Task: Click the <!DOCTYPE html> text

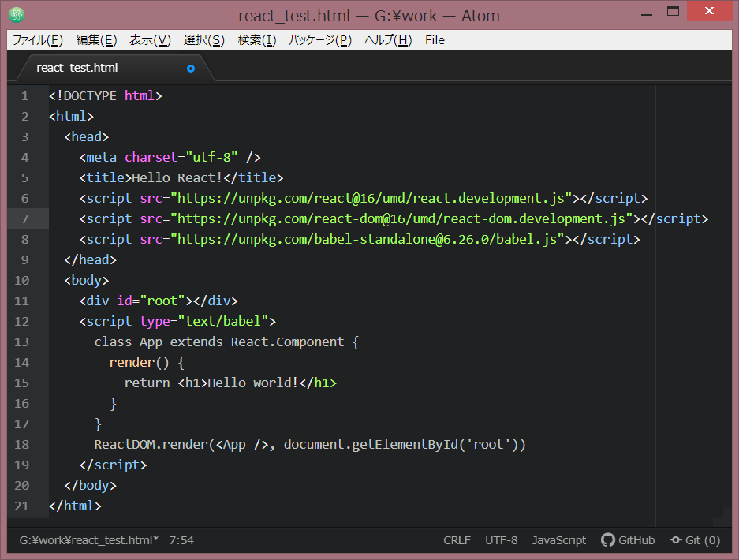Action: [106, 96]
